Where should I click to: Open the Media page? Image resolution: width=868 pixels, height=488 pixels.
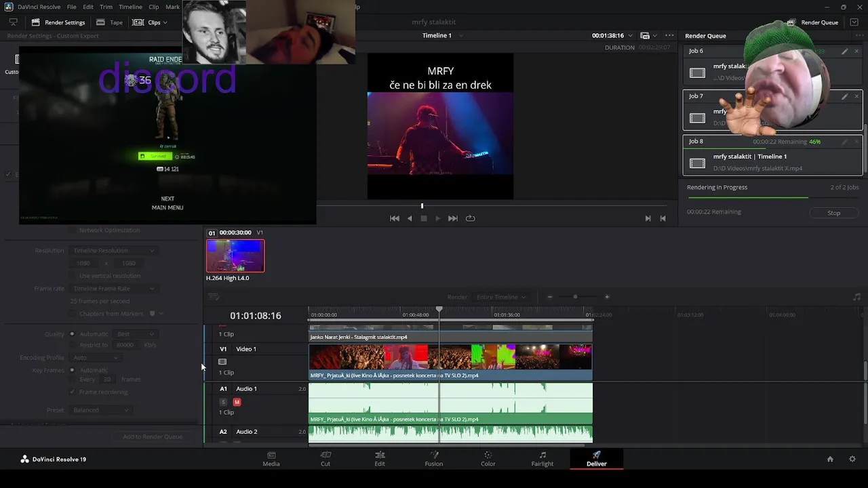pos(271,459)
